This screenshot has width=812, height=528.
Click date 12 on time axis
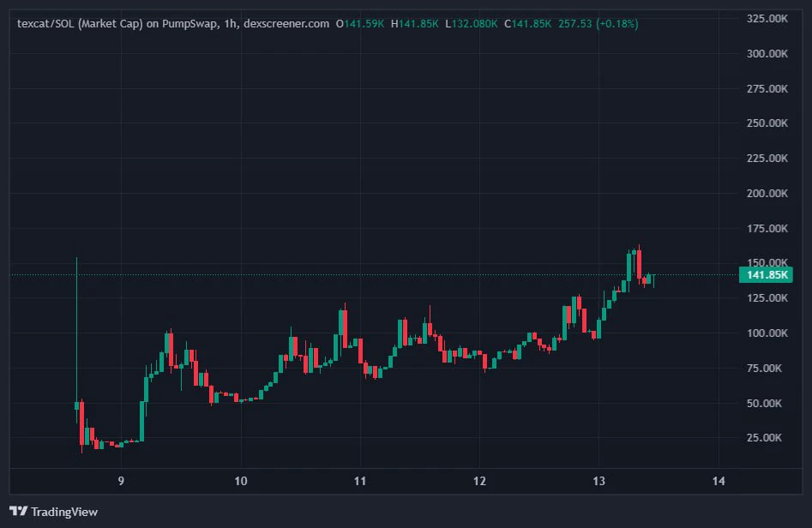tap(479, 482)
